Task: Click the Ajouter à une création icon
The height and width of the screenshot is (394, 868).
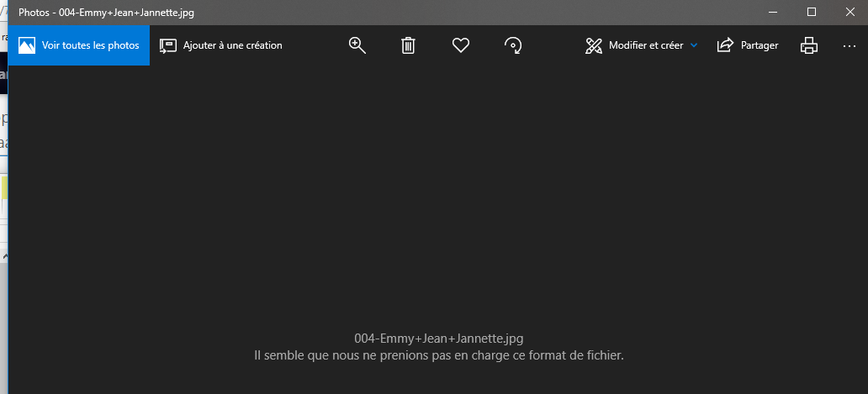Action: (x=167, y=45)
